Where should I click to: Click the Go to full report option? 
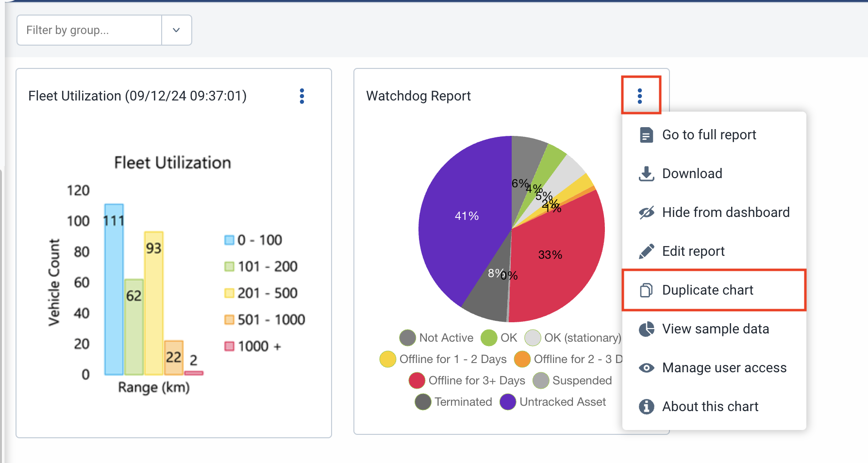[x=709, y=135]
